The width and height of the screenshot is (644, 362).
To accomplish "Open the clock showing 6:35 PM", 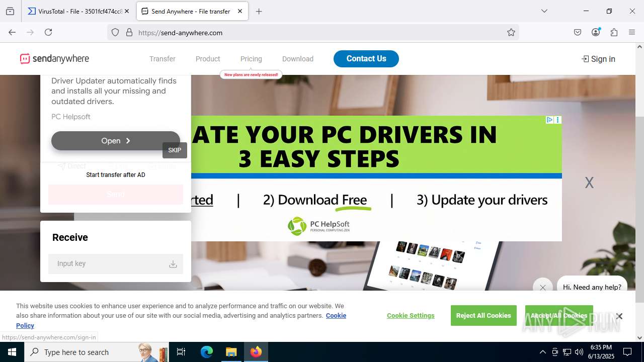I will coord(601,352).
